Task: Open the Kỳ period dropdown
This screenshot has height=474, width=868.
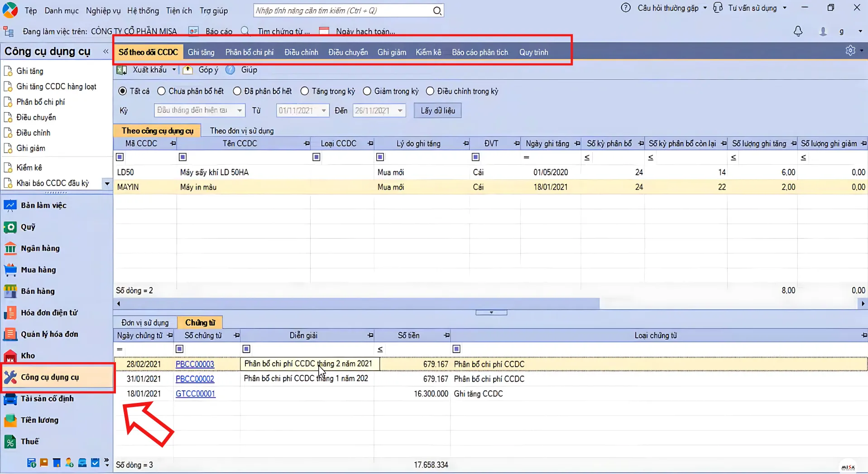Action: coord(240,110)
